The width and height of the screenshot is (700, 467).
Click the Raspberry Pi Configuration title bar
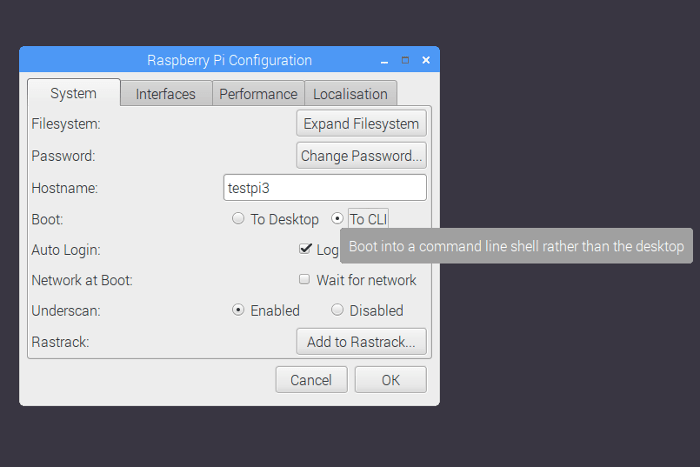click(x=229, y=60)
